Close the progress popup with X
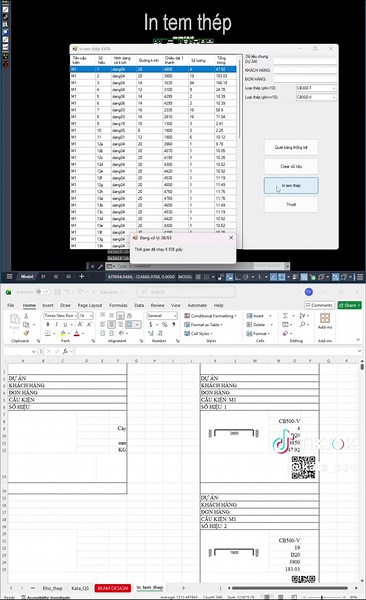 coord(231,238)
